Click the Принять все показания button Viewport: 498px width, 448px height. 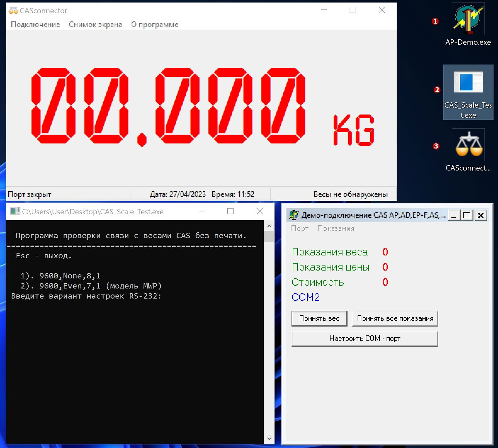[x=395, y=318]
